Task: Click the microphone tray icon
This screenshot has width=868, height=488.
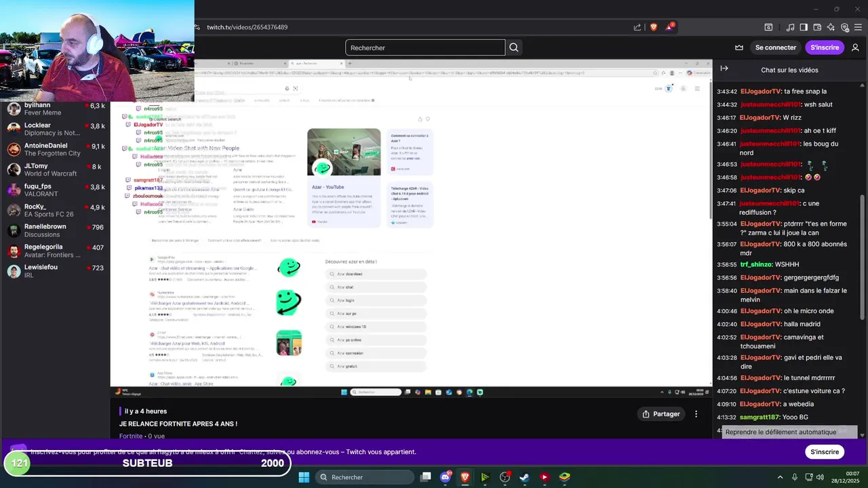Action: 795,477
